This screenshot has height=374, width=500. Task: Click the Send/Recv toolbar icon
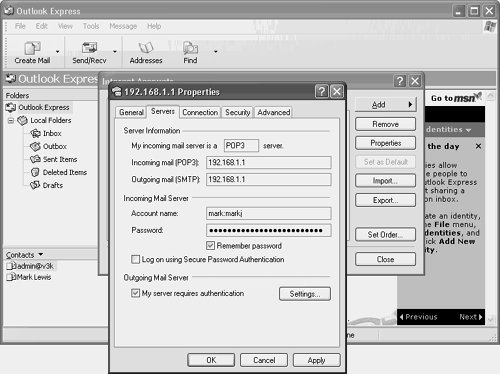click(89, 48)
